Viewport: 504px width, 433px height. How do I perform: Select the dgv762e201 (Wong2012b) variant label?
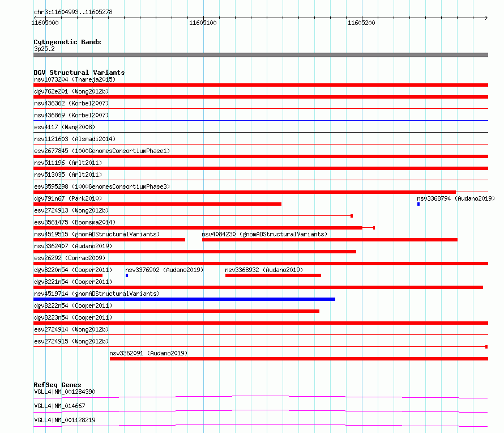[x=71, y=91]
